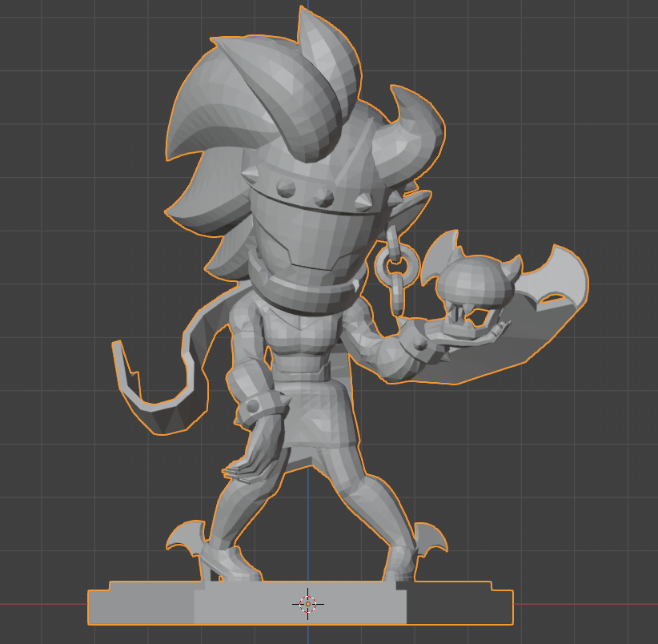Click the 3D cursor crosshair on base
This screenshot has width=658, height=644.
[x=308, y=604]
